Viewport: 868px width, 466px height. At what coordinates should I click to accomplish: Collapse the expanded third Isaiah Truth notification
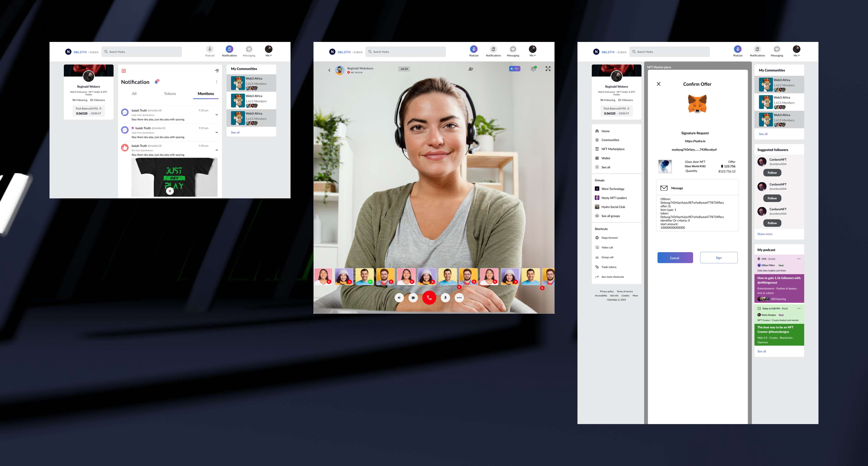(217, 150)
